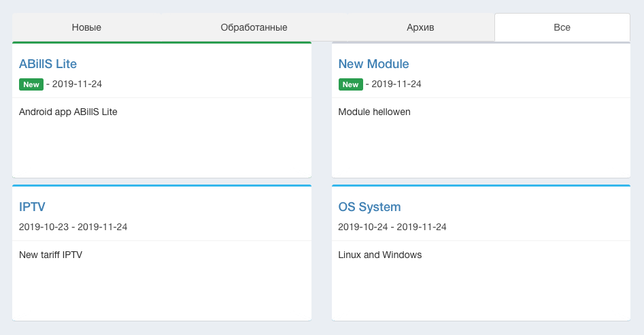Click the New badge on New Module
The image size is (644, 335).
350,84
